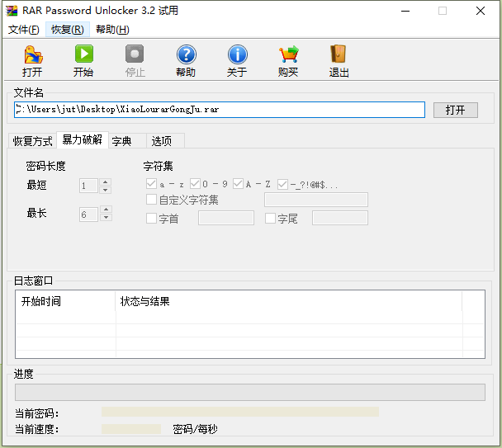Click the file name path field
The image size is (502, 448).
coord(220,110)
